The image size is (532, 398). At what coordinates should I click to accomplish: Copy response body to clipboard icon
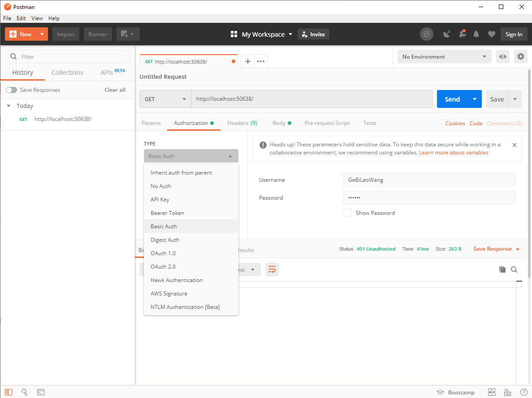click(x=502, y=270)
